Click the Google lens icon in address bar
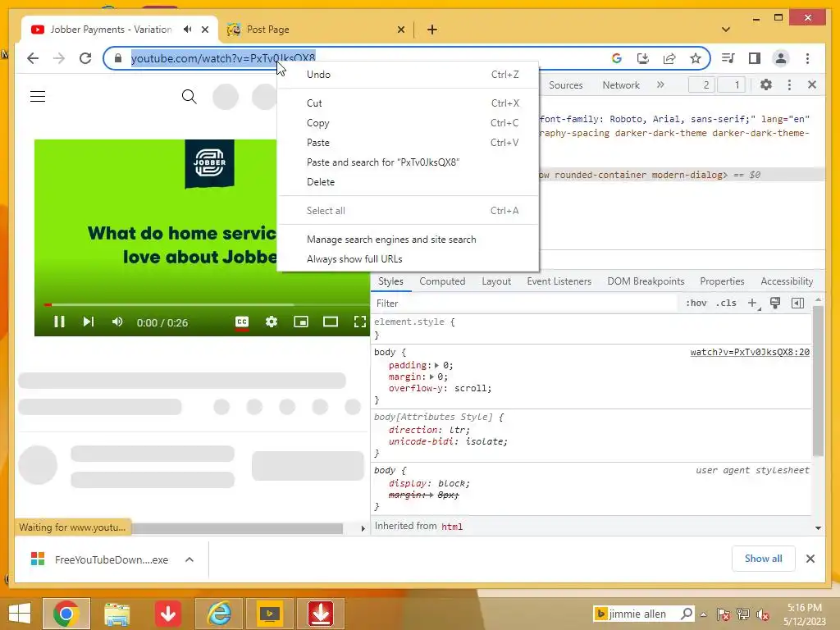Viewport: 840px width, 630px height. tap(617, 58)
